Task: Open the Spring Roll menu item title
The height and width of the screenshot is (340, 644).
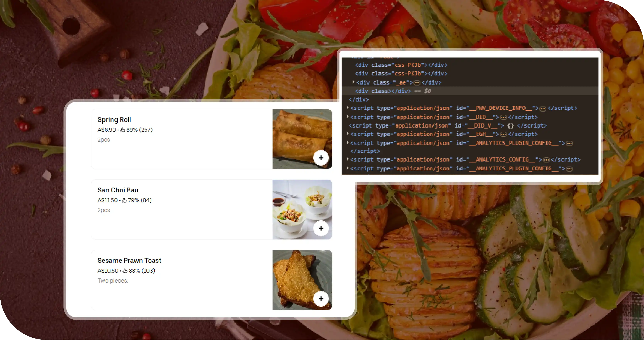Action: click(x=114, y=120)
